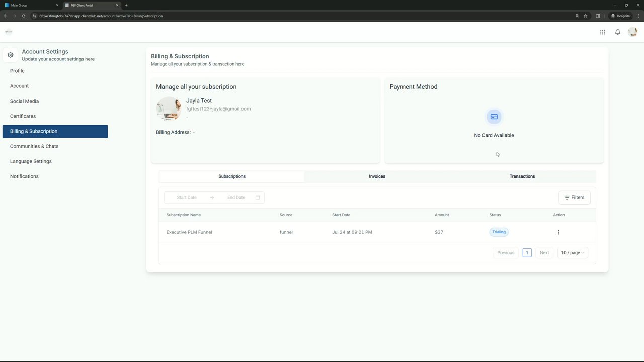Click the Jul 24 at 09:21 PM start date
The height and width of the screenshot is (362, 644).
pyautogui.click(x=352, y=232)
